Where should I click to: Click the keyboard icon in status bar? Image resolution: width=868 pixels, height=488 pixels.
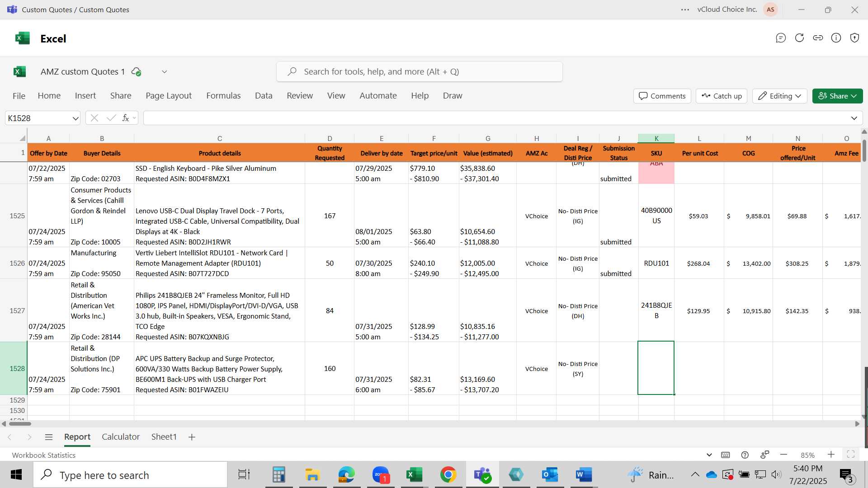click(725, 455)
